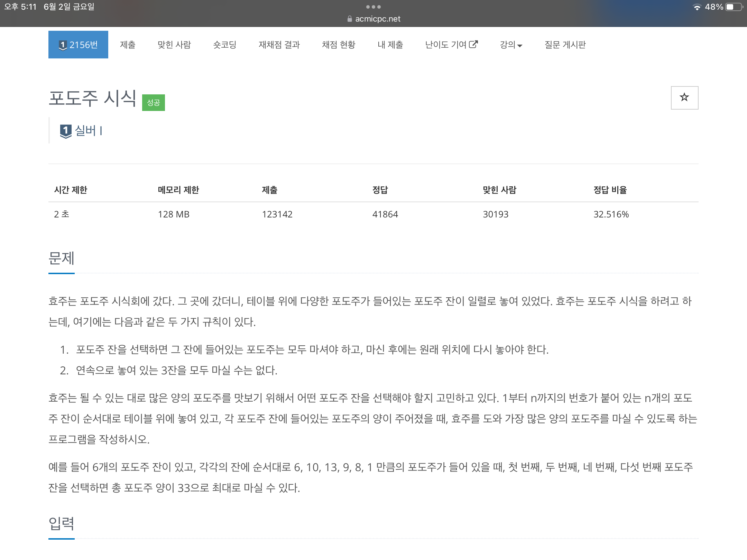Tap the Wi-Fi icon in the status bar
The height and width of the screenshot is (560, 747).
(x=698, y=6)
